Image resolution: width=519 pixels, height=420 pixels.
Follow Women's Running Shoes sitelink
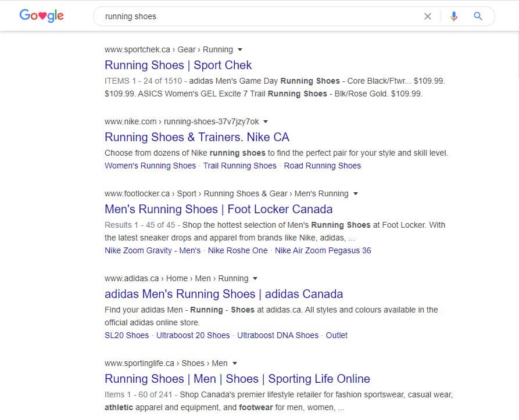(151, 166)
